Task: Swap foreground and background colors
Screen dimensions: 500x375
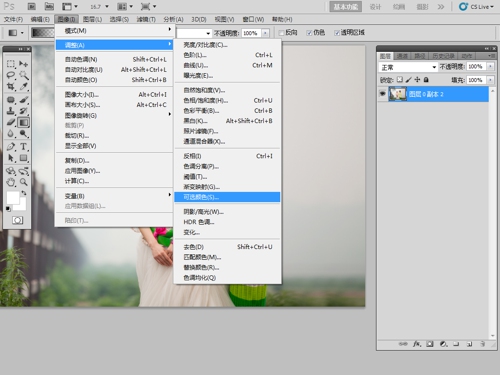Action: (x=24, y=193)
